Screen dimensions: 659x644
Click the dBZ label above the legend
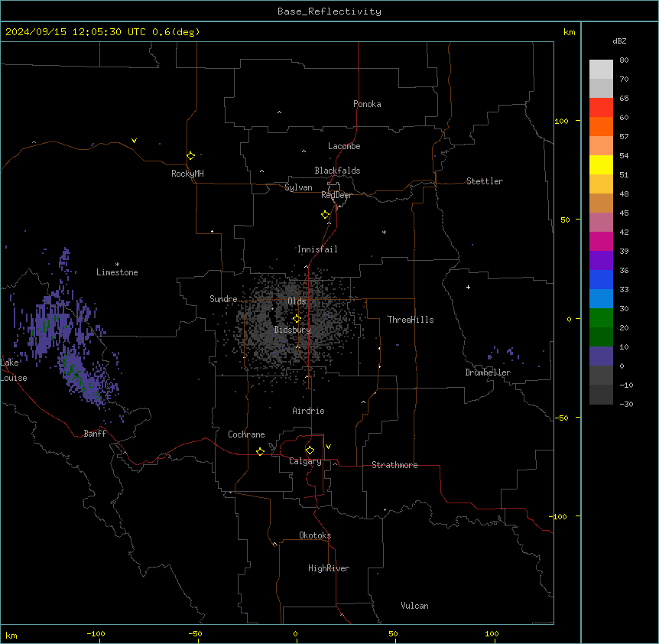pos(619,41)
